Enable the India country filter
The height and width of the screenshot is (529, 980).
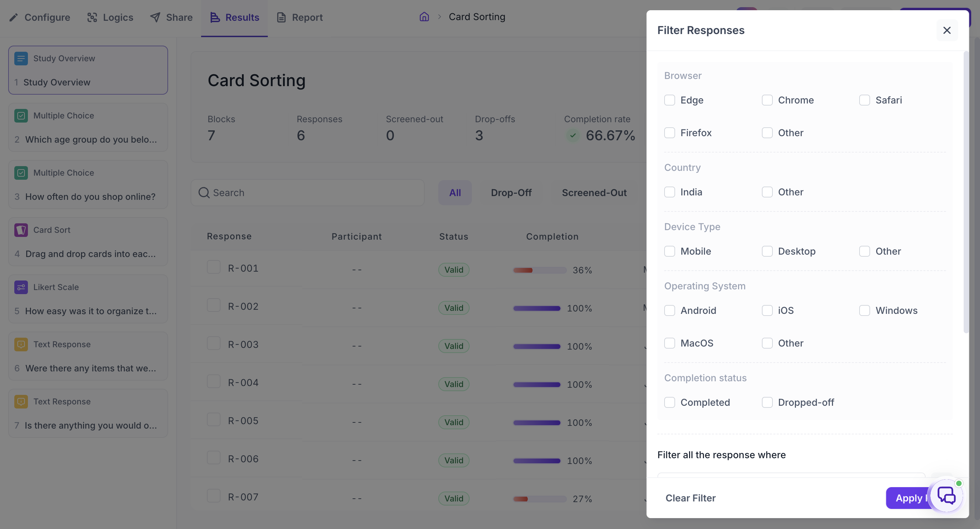tap(669, 192)
